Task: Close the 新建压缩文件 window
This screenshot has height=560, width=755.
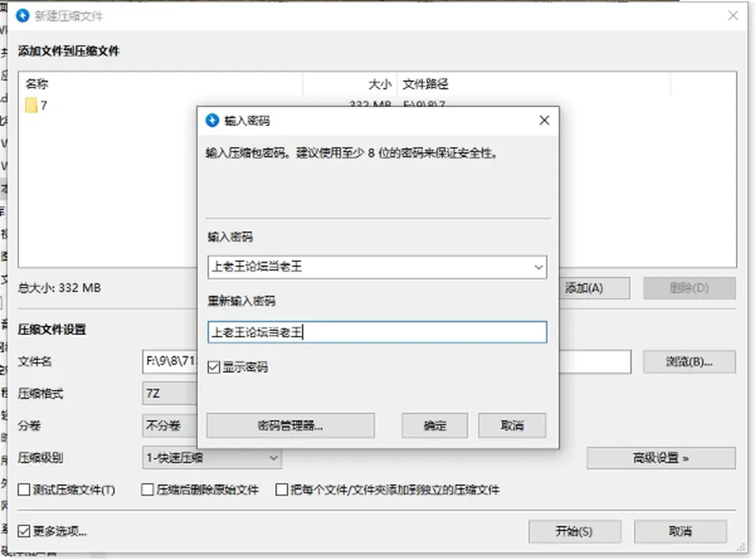Action: pos(733,16)
